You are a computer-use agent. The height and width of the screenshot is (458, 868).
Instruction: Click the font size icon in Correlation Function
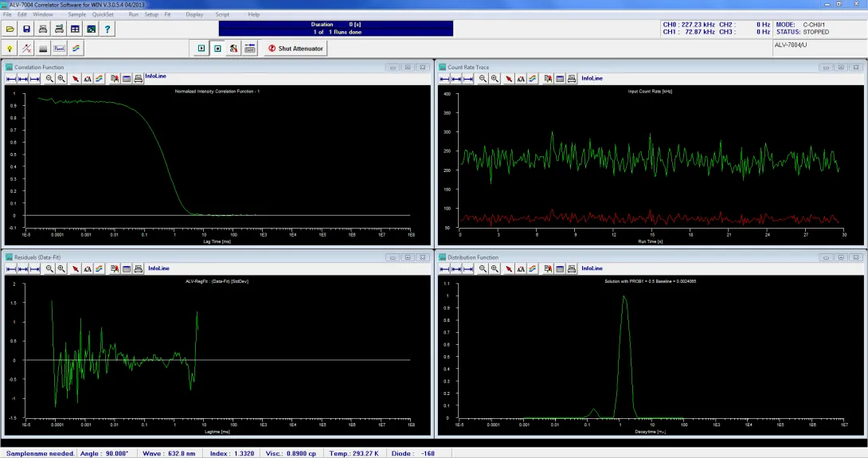pos(88,79)
